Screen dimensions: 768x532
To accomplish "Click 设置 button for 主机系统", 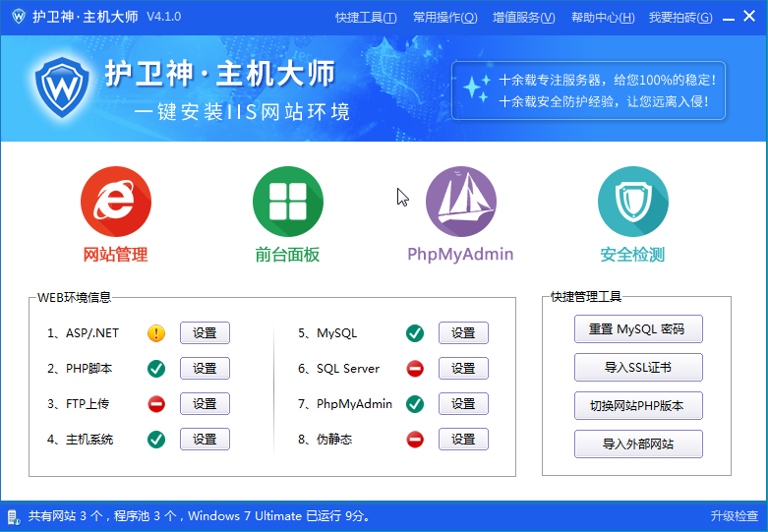I will (205, 439).
